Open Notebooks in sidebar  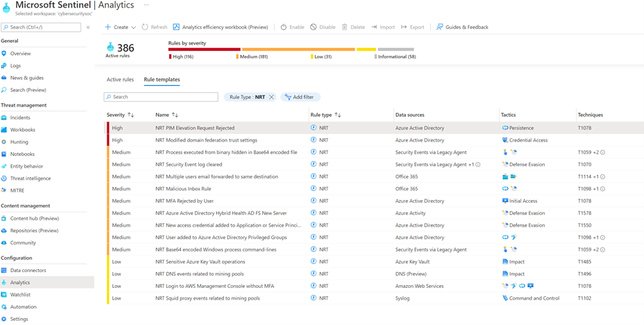pos(22,154)
